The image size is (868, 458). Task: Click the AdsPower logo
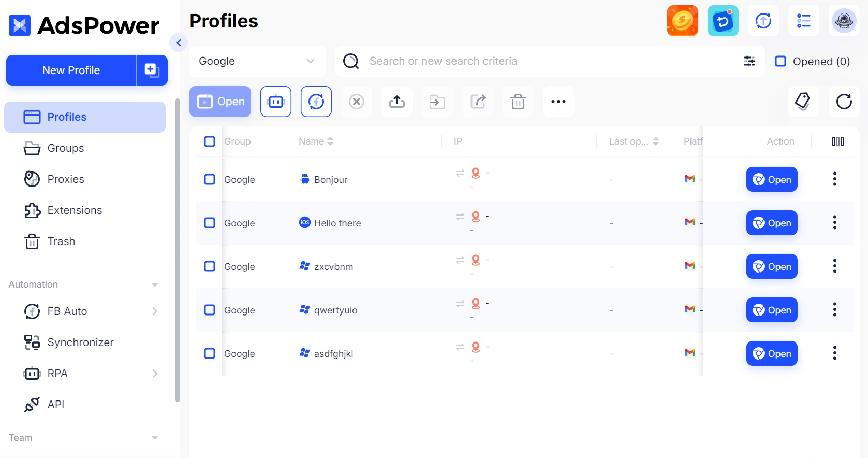(x=84, y=25)
